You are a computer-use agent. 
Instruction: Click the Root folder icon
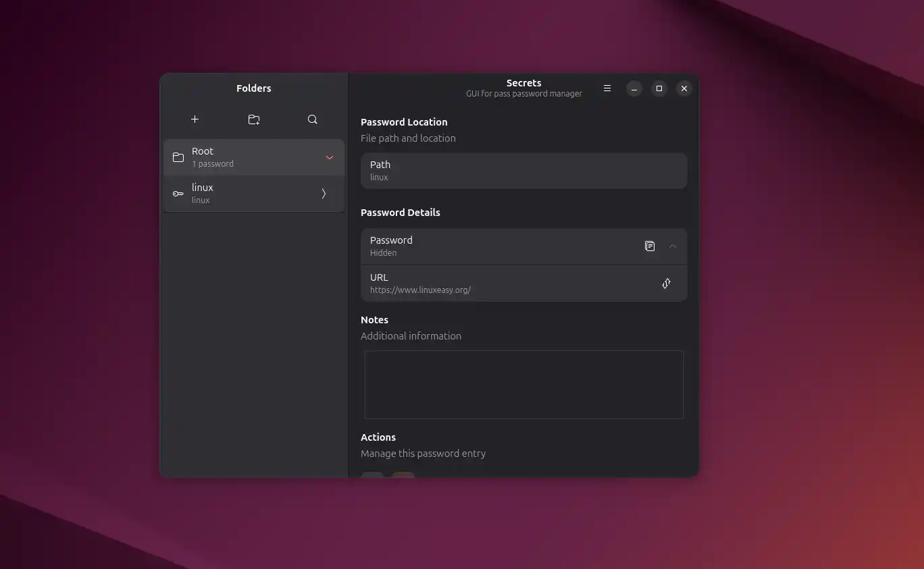178,157
